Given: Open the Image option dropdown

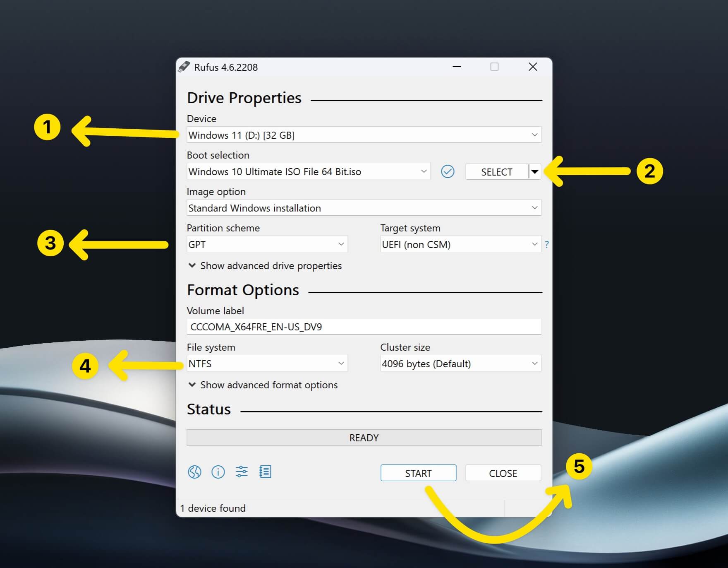Looking at the screenshot, I should [x=364, y=208].
